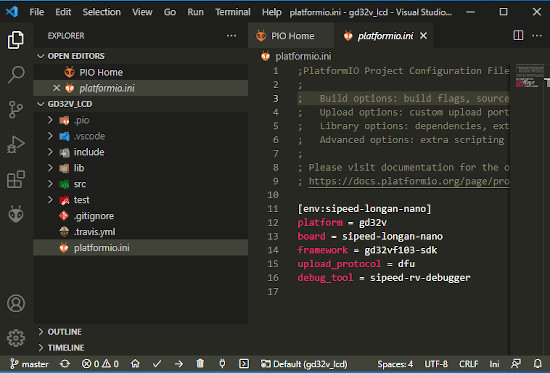This screenshot has height=373, width=550.
Task: Change CRLF end of line sequence
Action: pos(468,364)
